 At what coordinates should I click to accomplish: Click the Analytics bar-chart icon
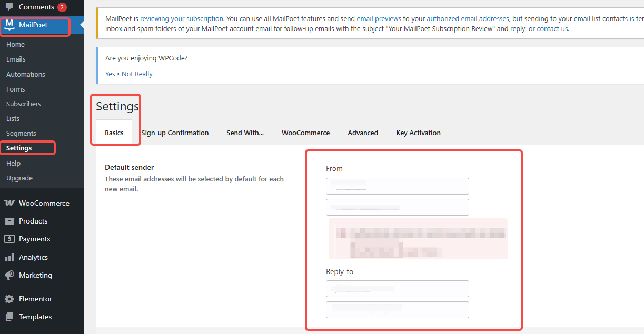pos(9,257)
